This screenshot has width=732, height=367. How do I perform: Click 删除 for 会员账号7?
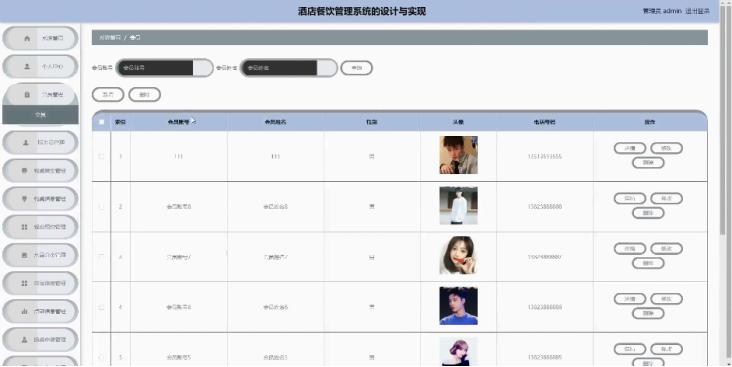pyautogui.click(x=648, y=263)
